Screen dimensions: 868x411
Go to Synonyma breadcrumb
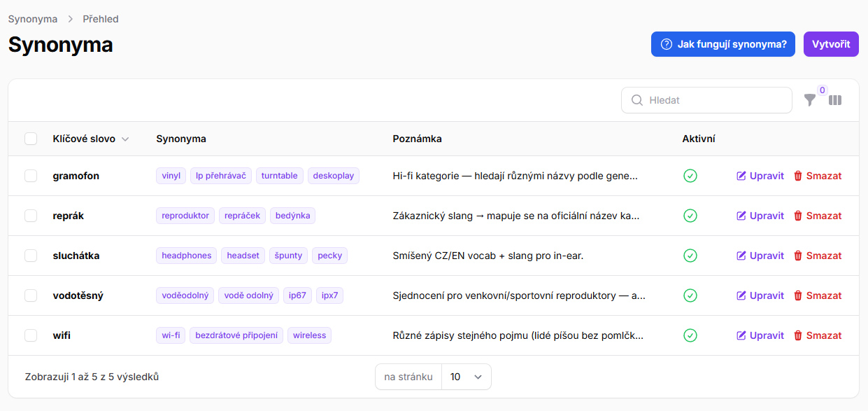point(33,19)
